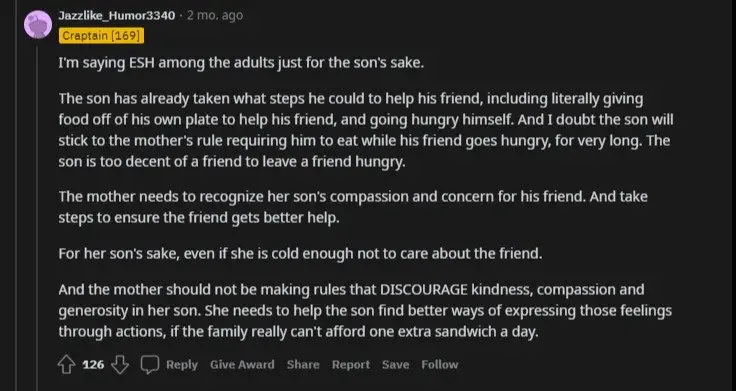Viewport: 736px width, 391px height.
Task: Share this comment
Action: click(303, 365)
